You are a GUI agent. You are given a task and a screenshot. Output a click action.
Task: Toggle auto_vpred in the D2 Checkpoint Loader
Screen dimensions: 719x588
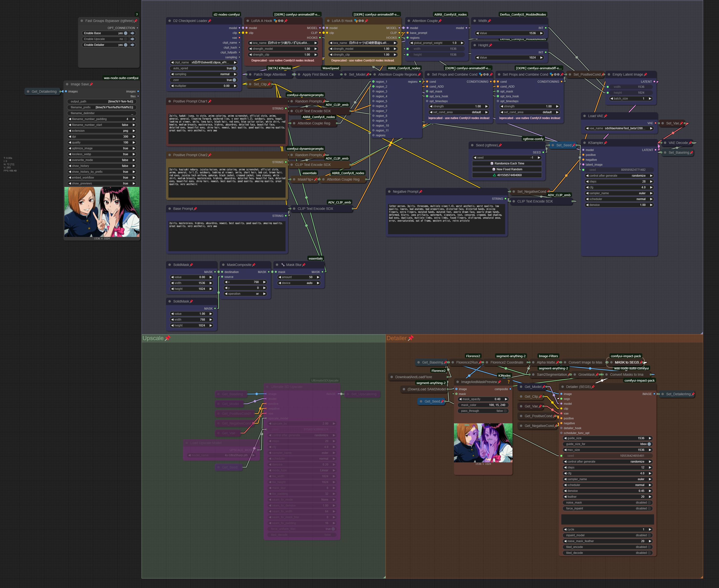coord(234,68)
